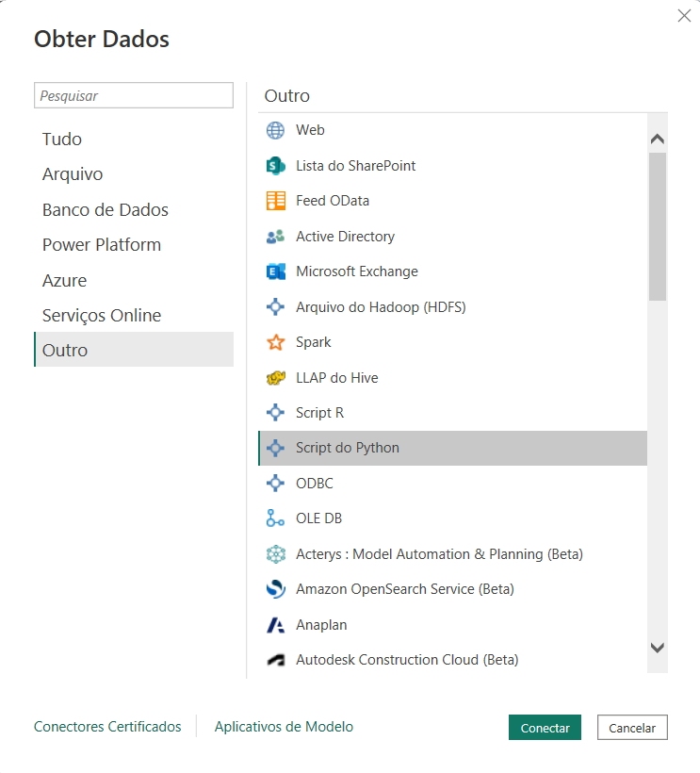The image size is (700, 773).
Task: Pick Autodesk Construction Cloud (Beta) label
Action: point(407,660)
